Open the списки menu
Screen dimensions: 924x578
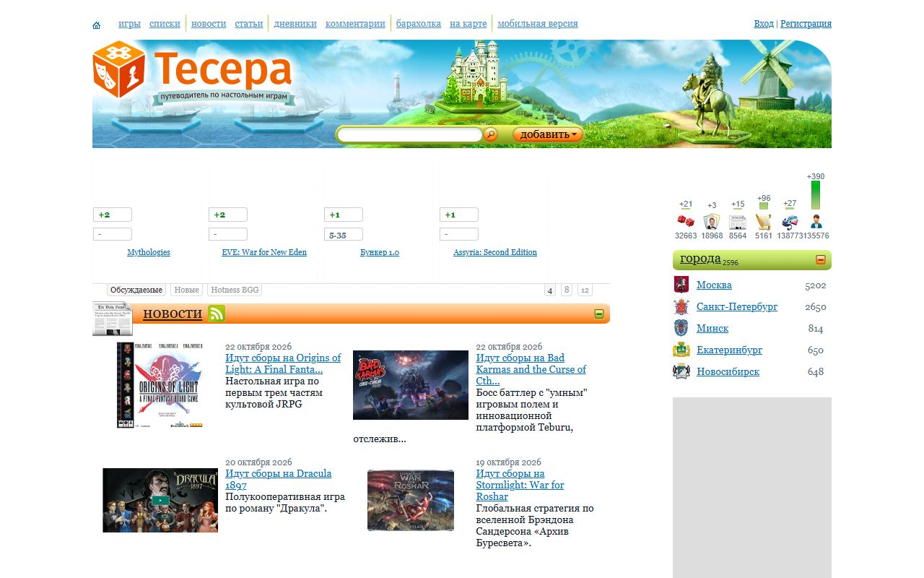click(x=165, y=23)
